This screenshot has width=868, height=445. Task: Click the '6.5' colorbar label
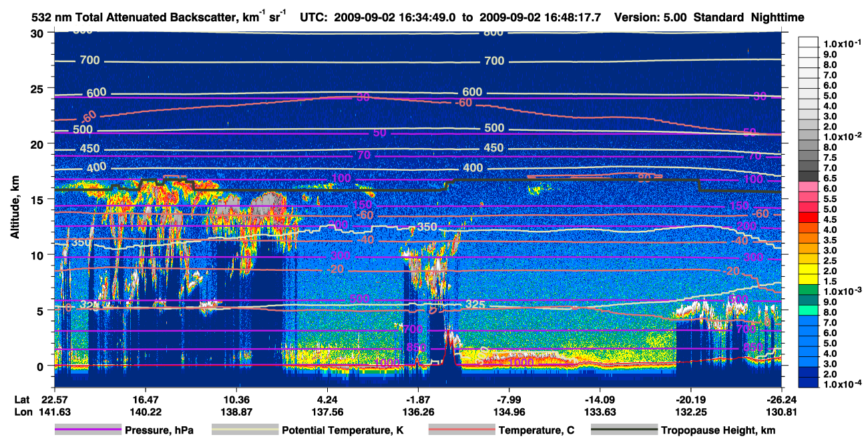[x=829, y=179]
